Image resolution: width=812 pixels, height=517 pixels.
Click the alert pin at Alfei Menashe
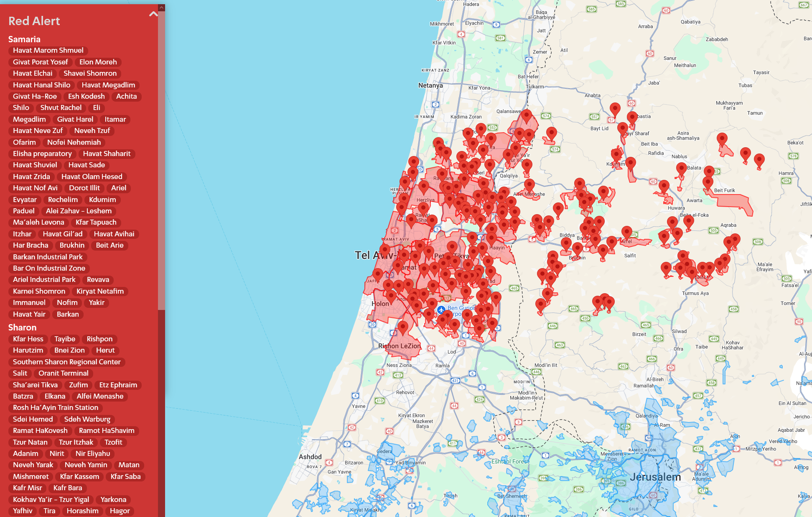point(529,184)
